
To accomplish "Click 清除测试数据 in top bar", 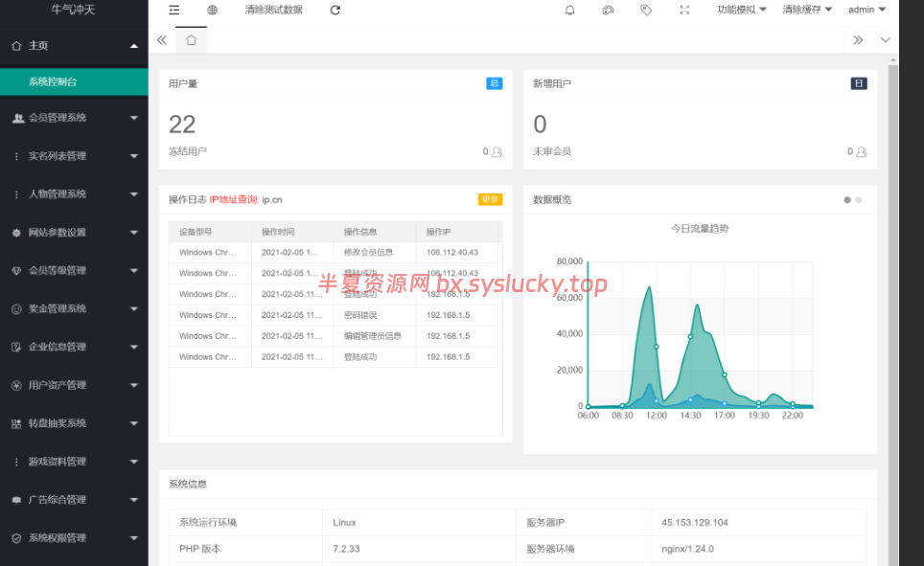I will pyautogui.click(x=273, y=10).
